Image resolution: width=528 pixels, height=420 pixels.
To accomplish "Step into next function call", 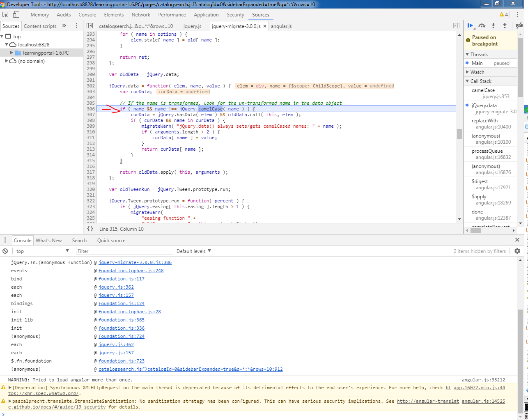I will (492, 25).
